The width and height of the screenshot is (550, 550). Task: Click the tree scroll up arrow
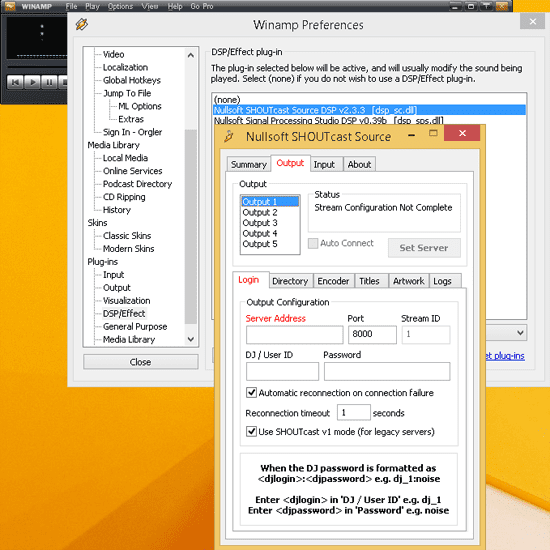(191, 55)
